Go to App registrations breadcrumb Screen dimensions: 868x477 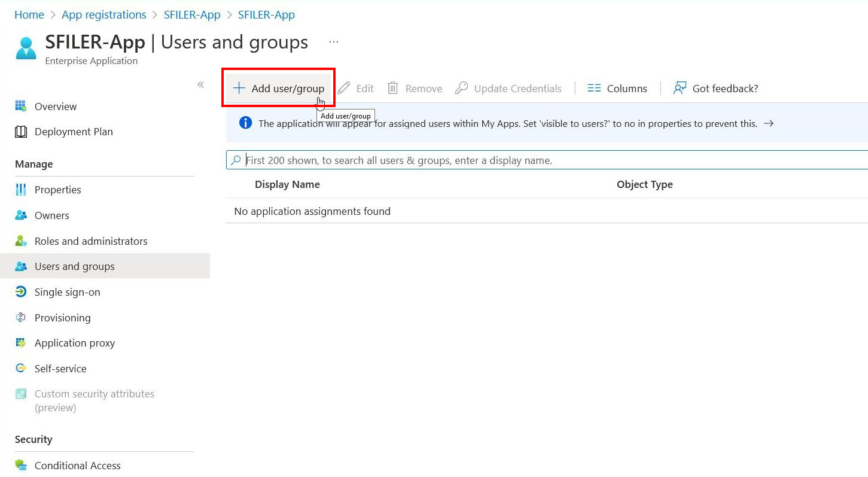click(104, 14)
